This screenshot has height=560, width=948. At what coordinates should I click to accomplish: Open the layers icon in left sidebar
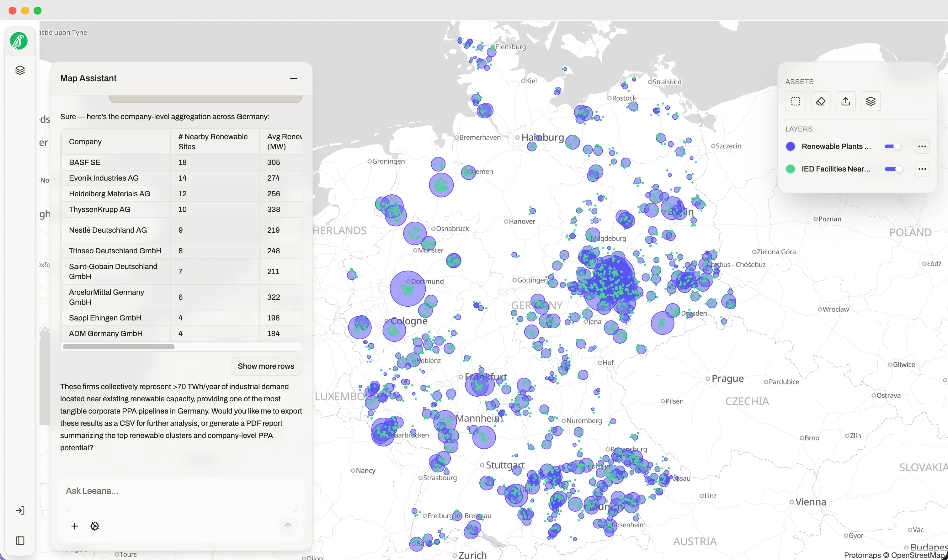[20, 70]
